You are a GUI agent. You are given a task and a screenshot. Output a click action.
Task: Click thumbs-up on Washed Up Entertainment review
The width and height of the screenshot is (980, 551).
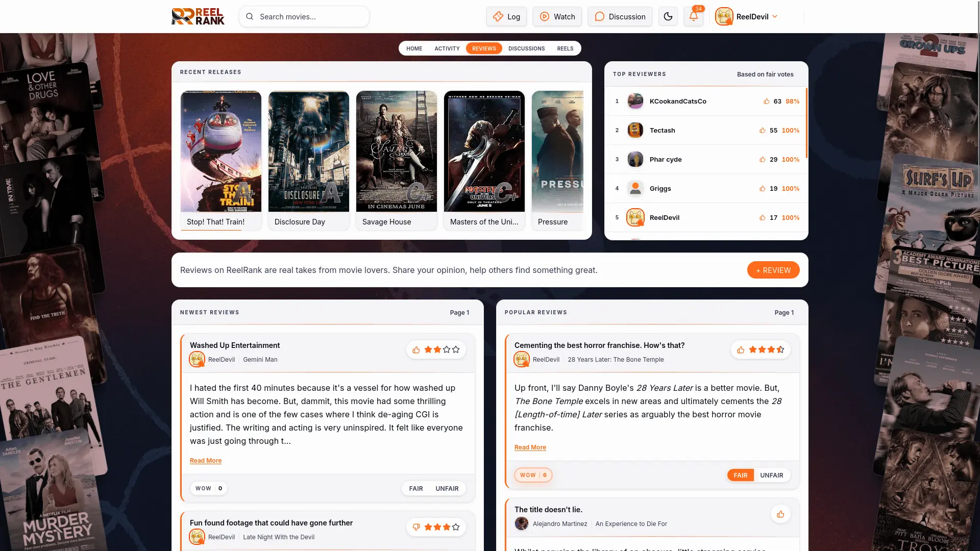416,349
